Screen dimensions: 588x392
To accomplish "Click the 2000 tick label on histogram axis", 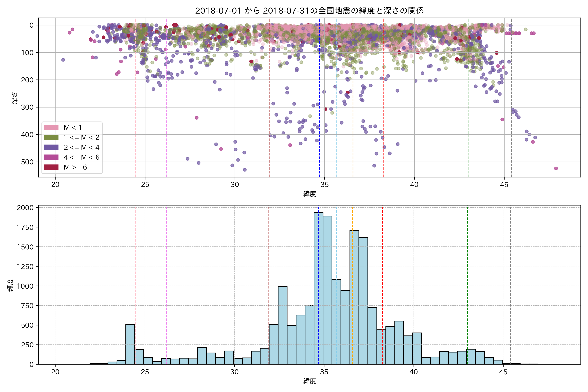I will [25, 208].
